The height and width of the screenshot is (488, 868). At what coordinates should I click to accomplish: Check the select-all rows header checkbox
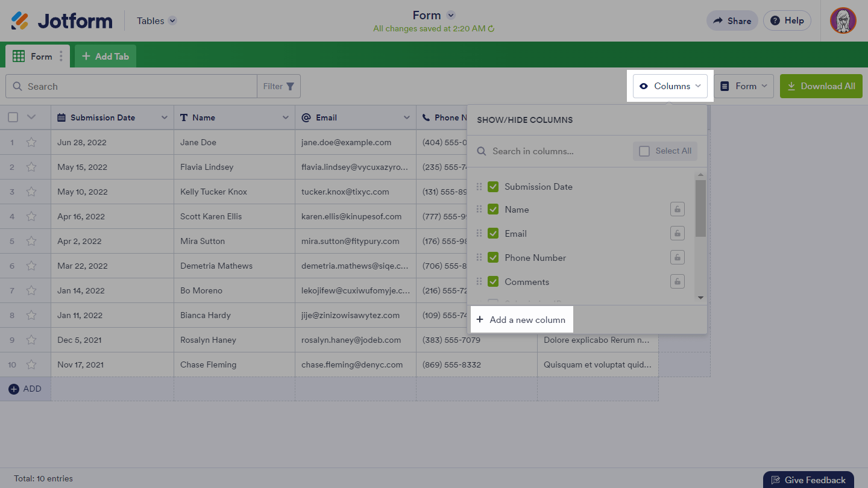point(13,117)
